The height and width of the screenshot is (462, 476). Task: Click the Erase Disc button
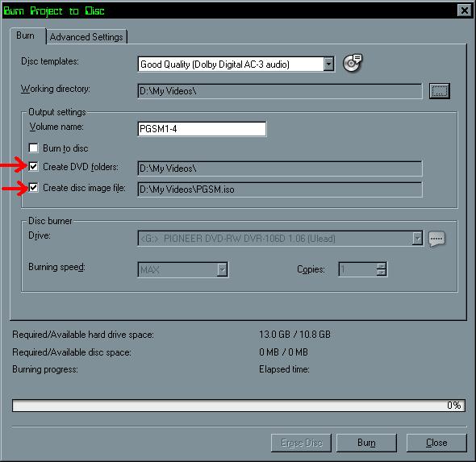point(302,443)
